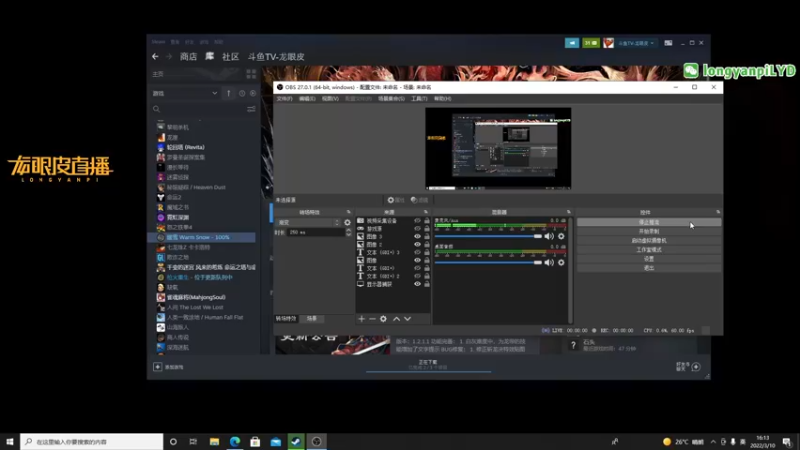Toggle visibility of 显示器捕获 source
The image size is (800, 450).
417,284
